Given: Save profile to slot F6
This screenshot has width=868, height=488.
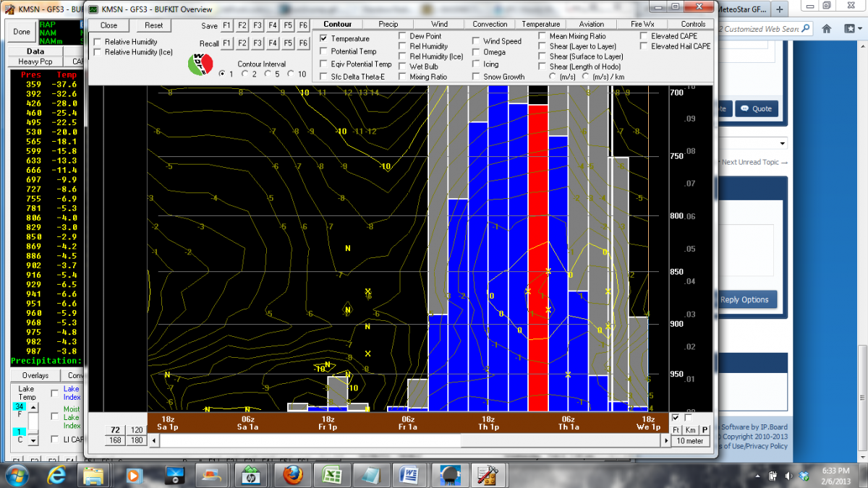Looking at the screenshot, I should tap(303, 25).
